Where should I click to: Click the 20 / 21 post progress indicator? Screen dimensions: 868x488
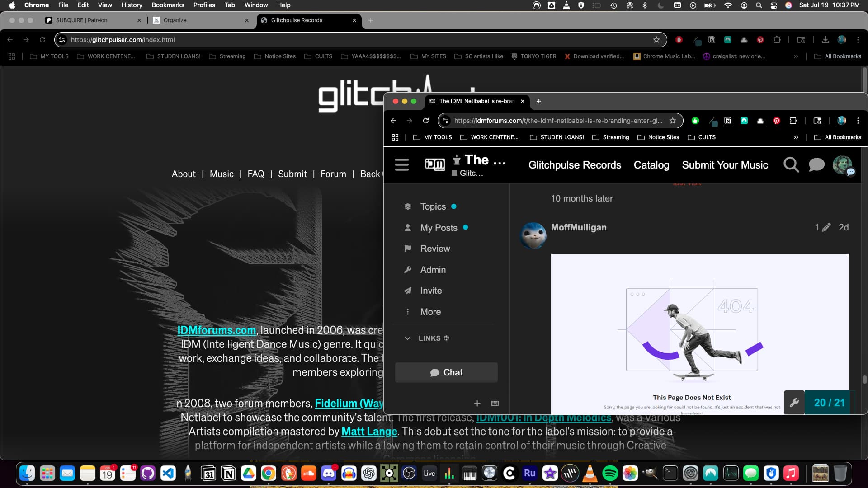(829, 403)
